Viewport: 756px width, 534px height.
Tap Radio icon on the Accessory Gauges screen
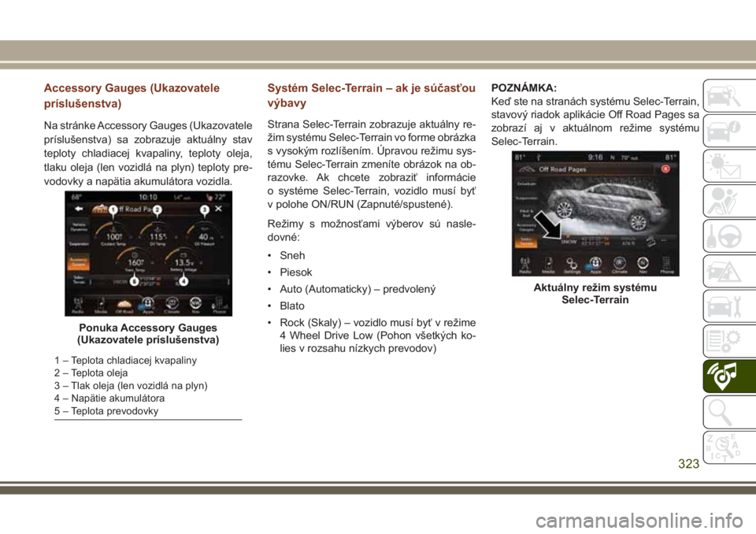point(78,306)
